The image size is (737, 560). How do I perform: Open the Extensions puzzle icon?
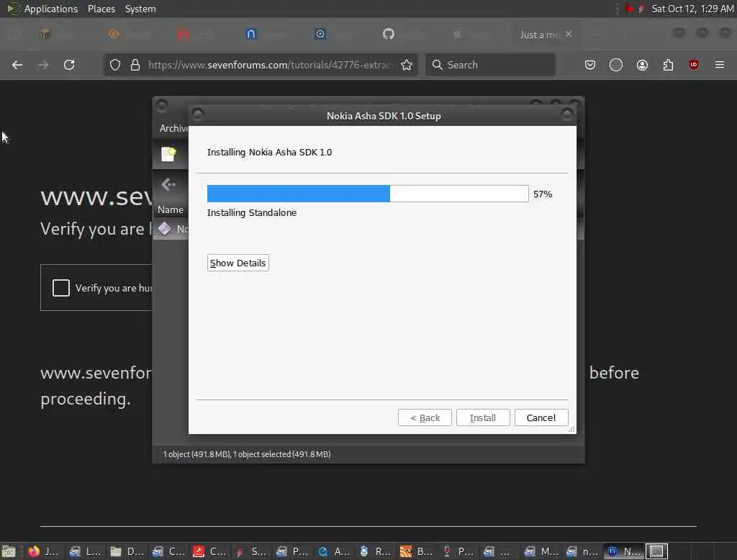pos(668,65)
